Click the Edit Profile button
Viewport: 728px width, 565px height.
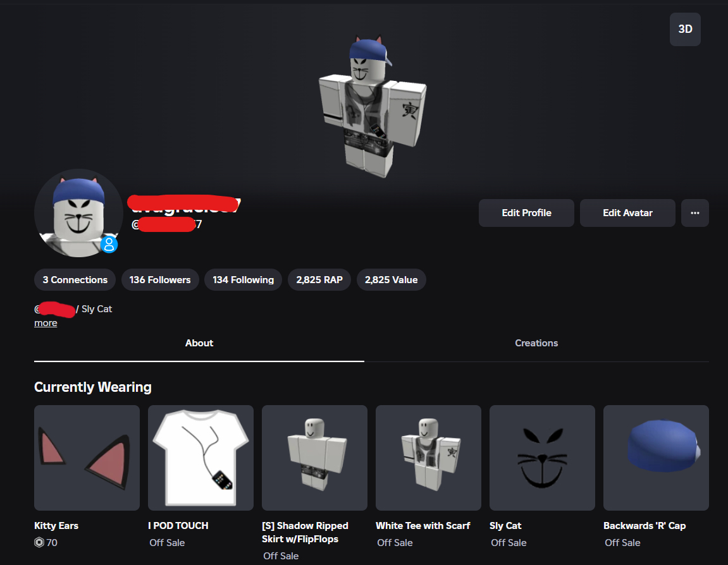pos(526,213)
